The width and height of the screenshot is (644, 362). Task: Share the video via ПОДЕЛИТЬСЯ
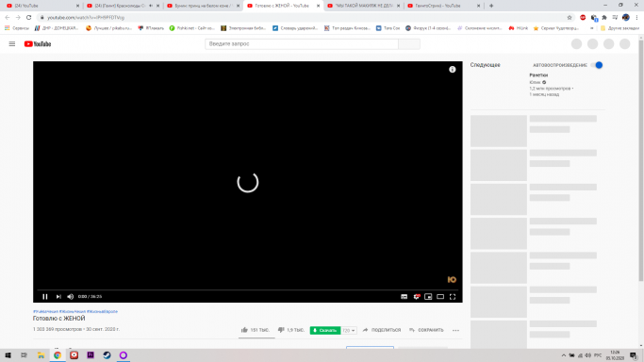382,330
